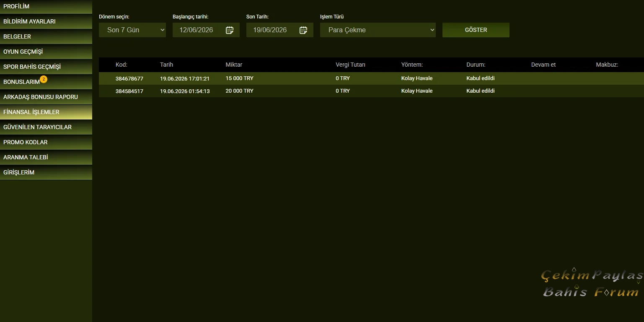This screenshot has height=322, width=644.
Task: View OYUN GEÇMİŞİ page
Action: click(x=46, y=52)
